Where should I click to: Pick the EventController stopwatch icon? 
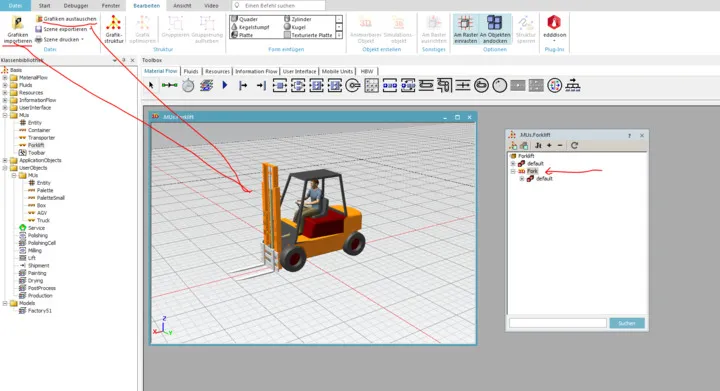click(x=188, y=85)
